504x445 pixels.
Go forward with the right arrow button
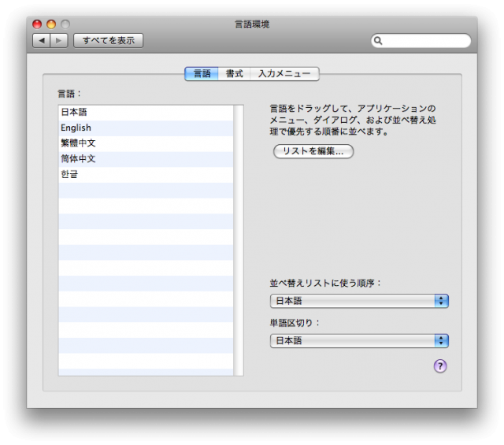pyautogui.click(x=59, y=40)
